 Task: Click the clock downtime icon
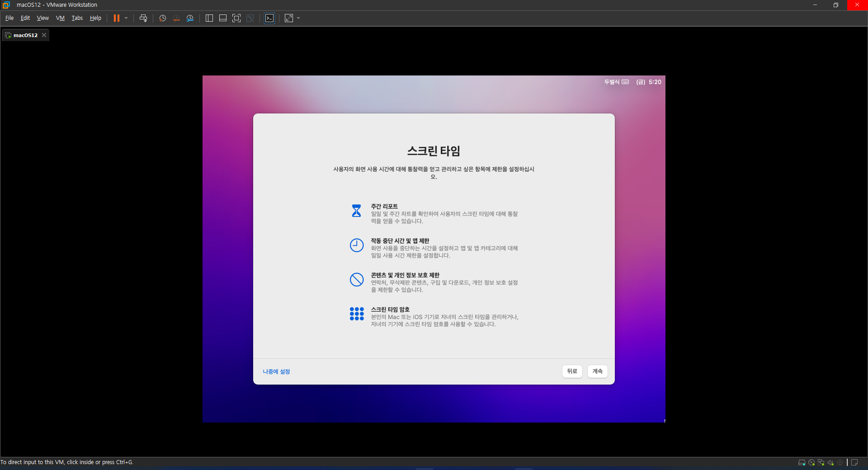click(357, 245)
